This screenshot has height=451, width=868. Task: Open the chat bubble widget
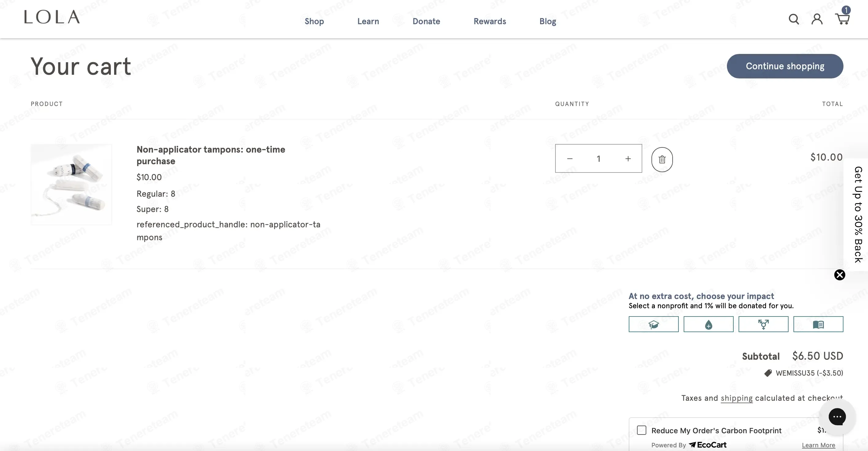point(837,417)
